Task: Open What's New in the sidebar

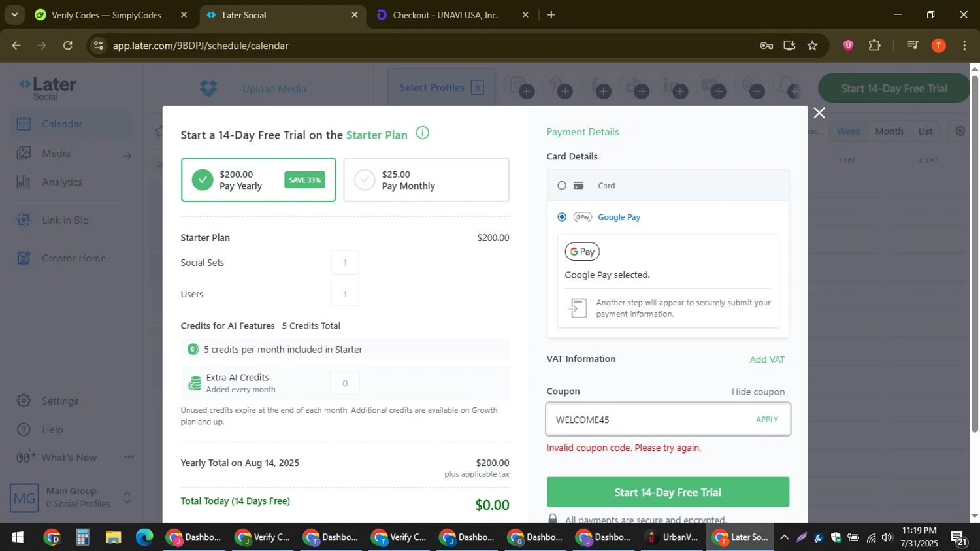Action: click(69, 458)
